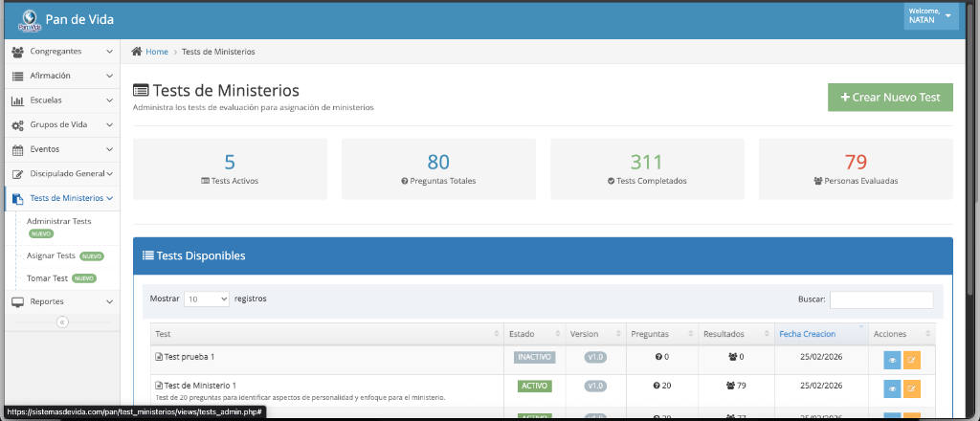Click people icon in Test prueba 1 results

coord(732,357)
